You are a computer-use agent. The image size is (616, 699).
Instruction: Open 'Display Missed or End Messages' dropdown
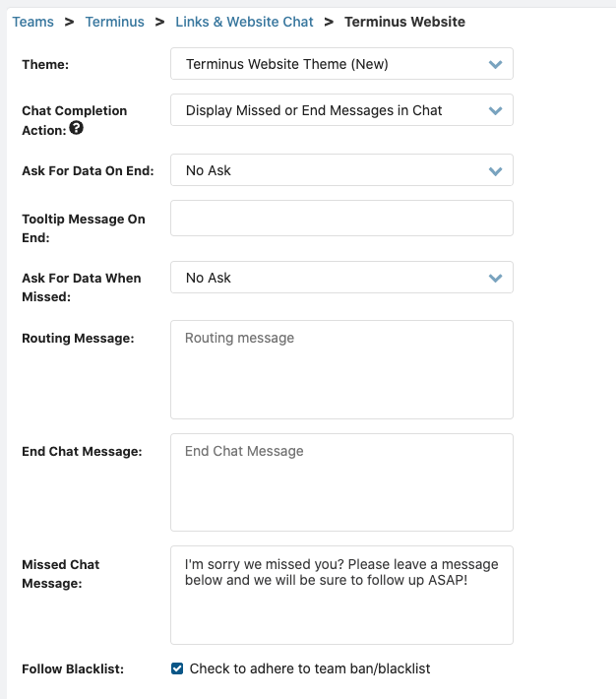tap(341, 109)
